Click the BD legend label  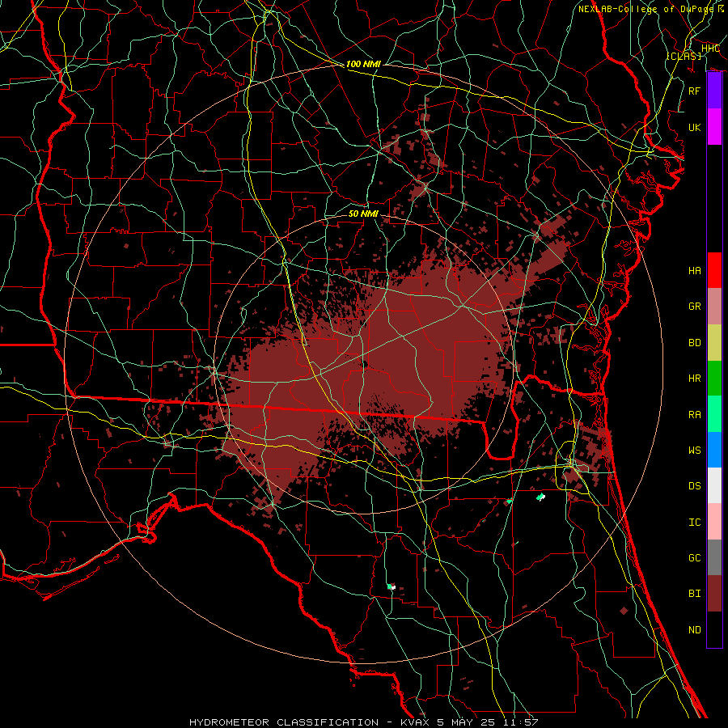(694, 342)
